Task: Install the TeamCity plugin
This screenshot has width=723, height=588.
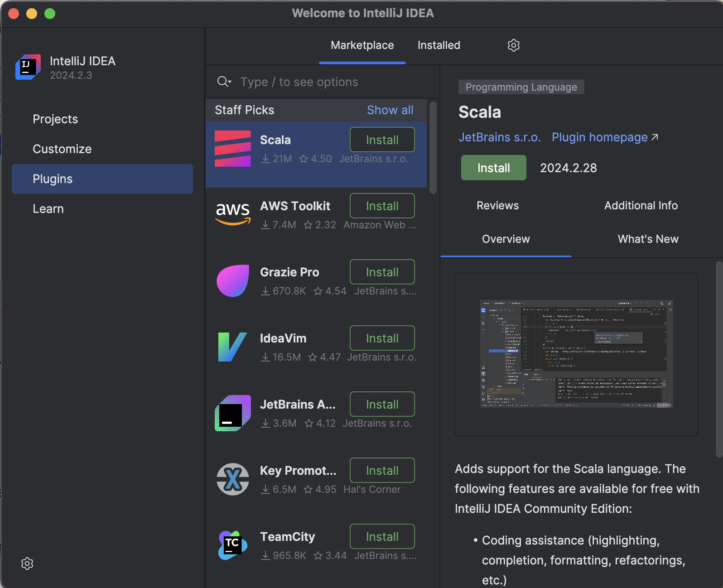Action: pos(382,536)
